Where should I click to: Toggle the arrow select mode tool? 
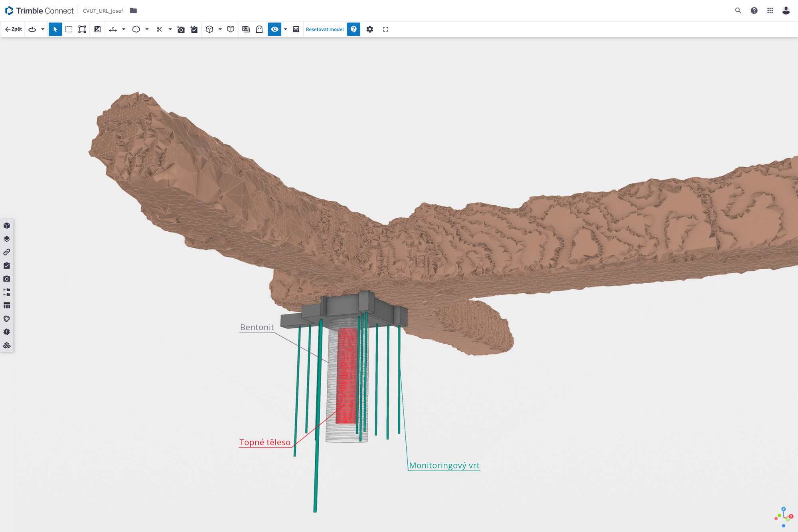(55, 29)
